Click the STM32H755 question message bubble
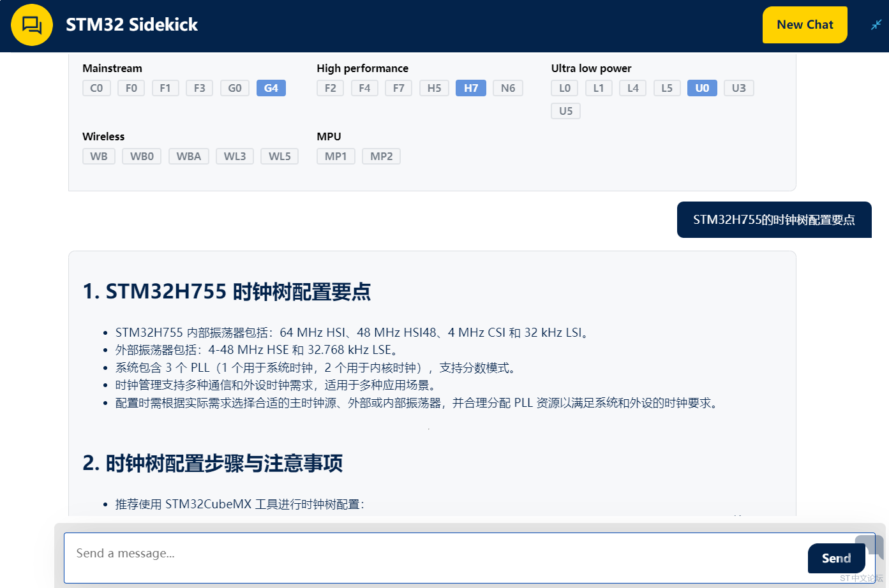This screenshot has width=889, height=588. (774, 219)
